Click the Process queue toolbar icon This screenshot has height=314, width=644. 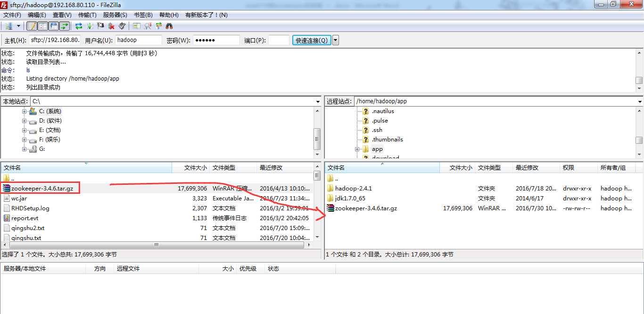tap(90, 26)
